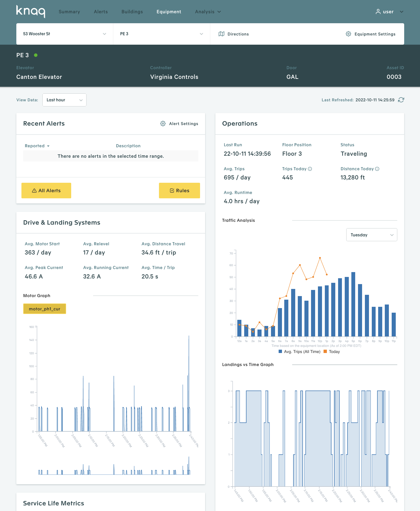420x511 pixels.
Task: Go to the Alerts nav item
Action: coord(101,12)
